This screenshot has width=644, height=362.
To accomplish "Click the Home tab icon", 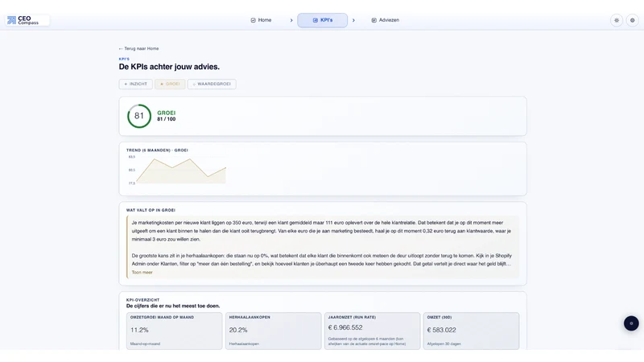I will [253, 20].
